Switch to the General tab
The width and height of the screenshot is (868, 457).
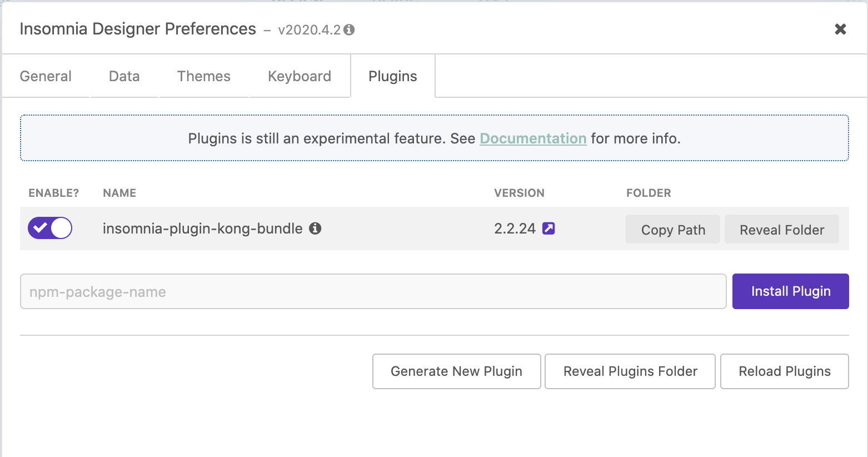click(46, 76)
